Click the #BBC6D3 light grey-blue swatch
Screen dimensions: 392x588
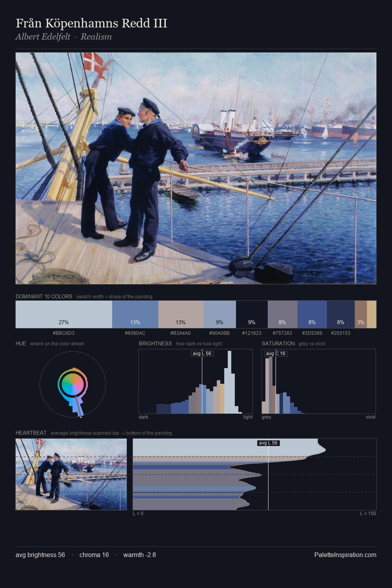64,314
